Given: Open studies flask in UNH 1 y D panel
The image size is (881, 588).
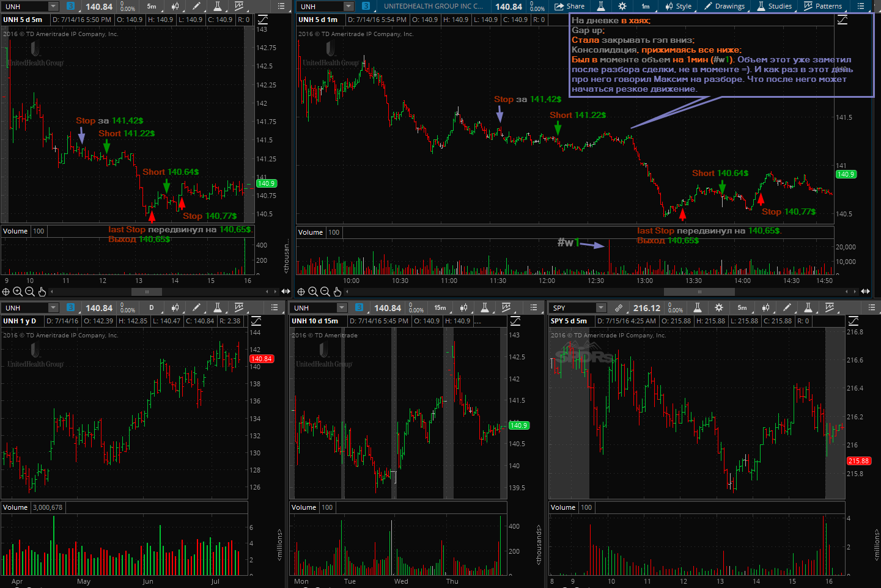Looking at the screenshot, I should coord(217,307).
